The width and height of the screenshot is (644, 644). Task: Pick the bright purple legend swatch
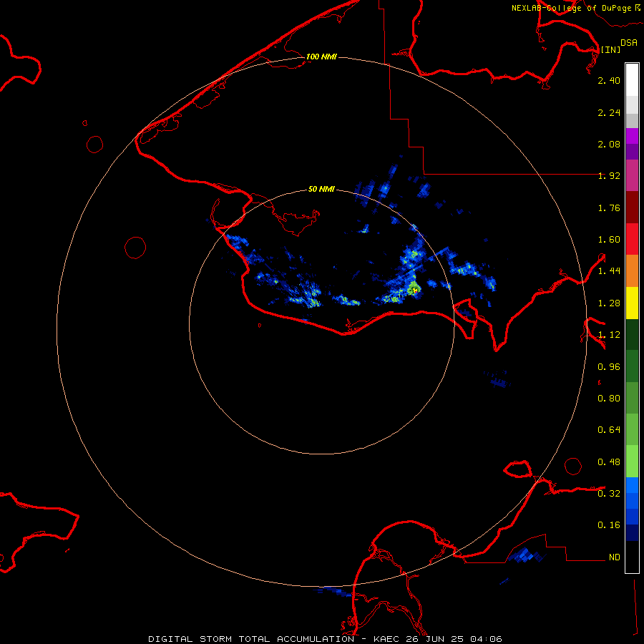tap(632, 136)
